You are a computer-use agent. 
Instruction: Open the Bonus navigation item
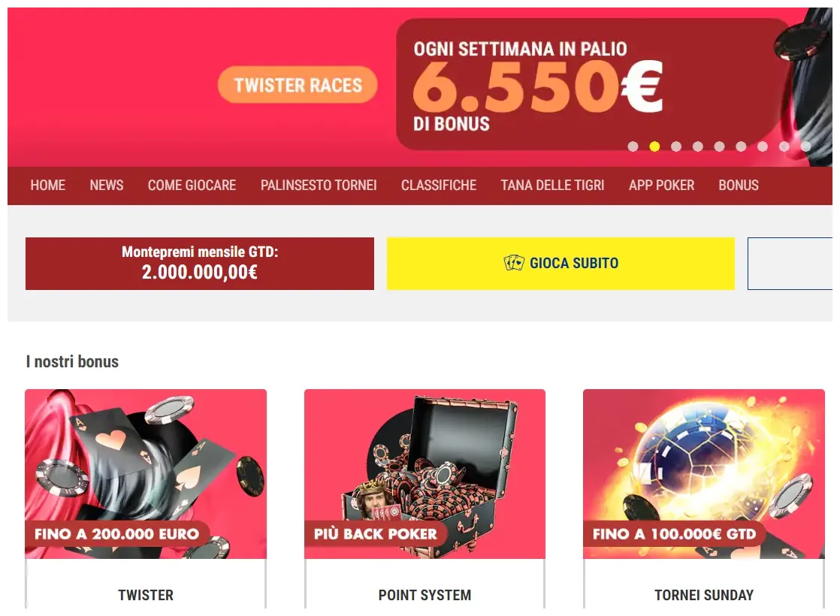coord(739,186)
